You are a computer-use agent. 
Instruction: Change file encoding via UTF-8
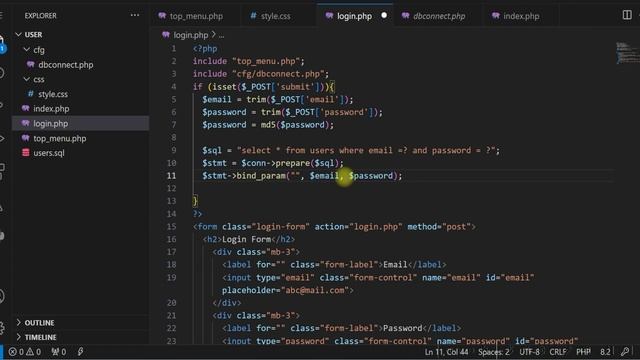pyautogui.click(x=529, y=352)
